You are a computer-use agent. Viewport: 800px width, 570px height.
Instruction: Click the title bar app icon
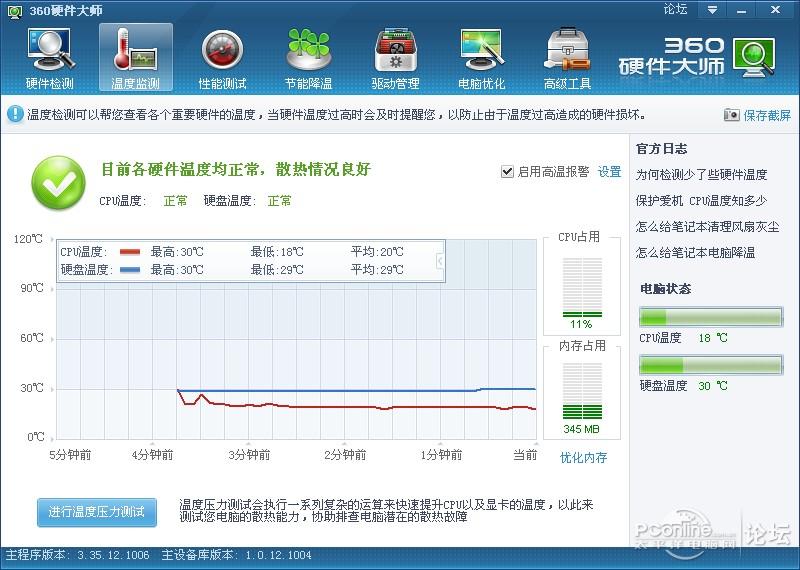15,10
